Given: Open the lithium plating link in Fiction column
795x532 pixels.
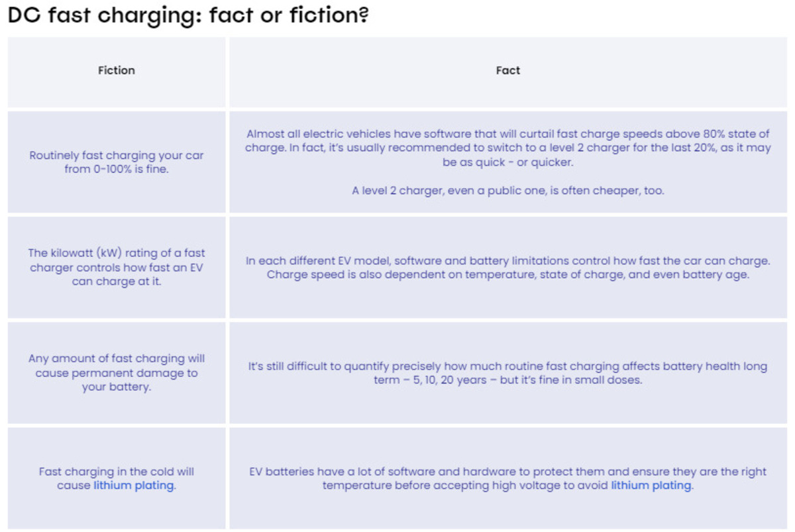Looking at the screenshot, I should (x=134, y=486).
